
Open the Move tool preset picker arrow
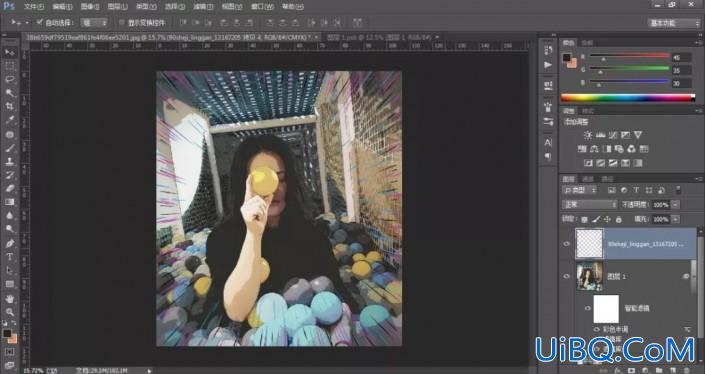(x=27, y=22)
